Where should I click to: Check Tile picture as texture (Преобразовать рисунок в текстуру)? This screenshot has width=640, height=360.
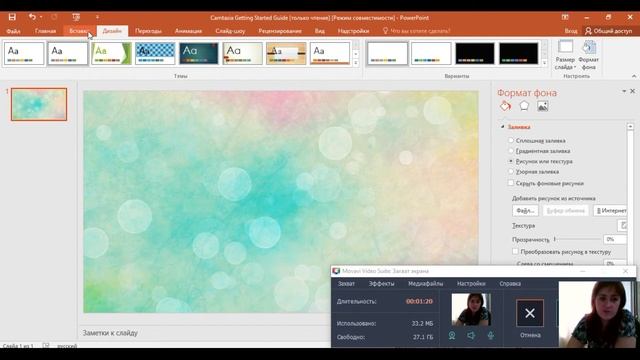coord(515,252)
